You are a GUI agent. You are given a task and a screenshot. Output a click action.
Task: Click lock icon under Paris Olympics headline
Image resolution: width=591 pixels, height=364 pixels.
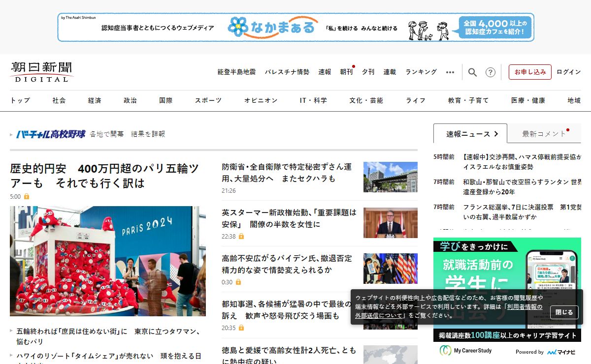coord(27,196)
